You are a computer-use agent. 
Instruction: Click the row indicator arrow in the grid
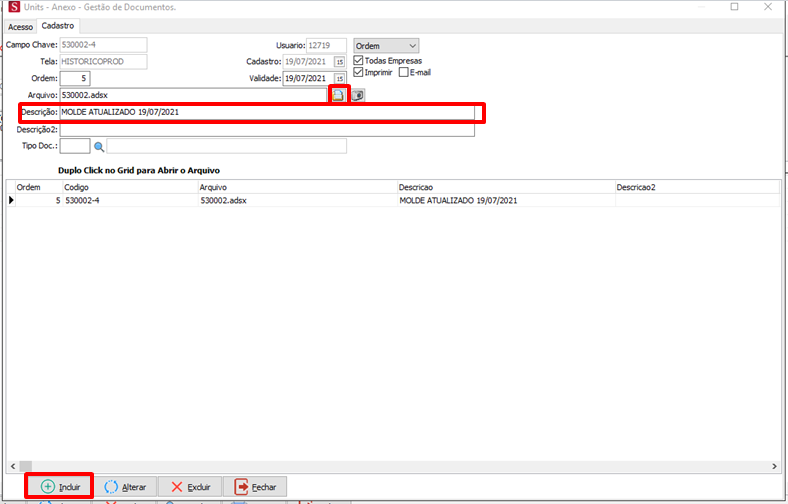pos(12,201)
